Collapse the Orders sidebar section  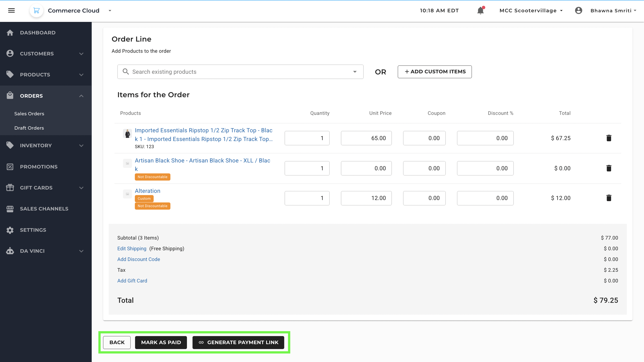point(81,96)
